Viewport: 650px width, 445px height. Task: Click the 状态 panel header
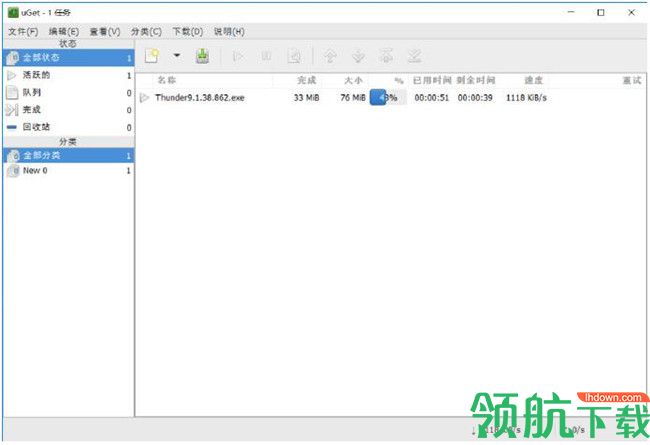68,44
